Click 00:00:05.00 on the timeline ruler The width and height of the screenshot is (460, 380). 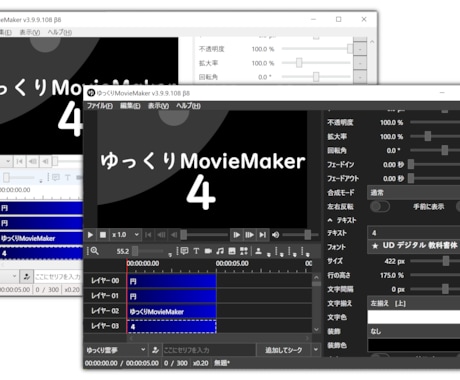232,263
